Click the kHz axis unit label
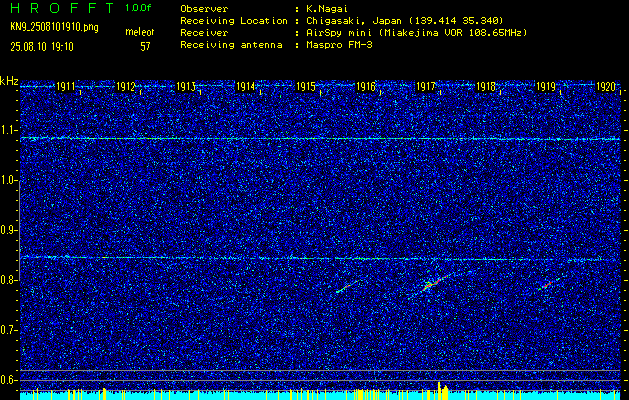This screenshot has height=400, width=629. point(9,81)
